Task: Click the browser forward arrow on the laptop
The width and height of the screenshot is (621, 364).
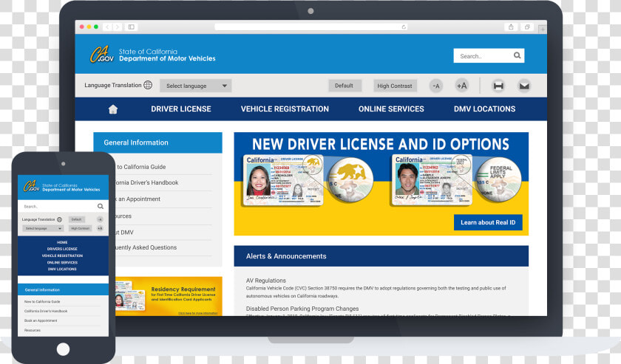Action: point(118,27)
